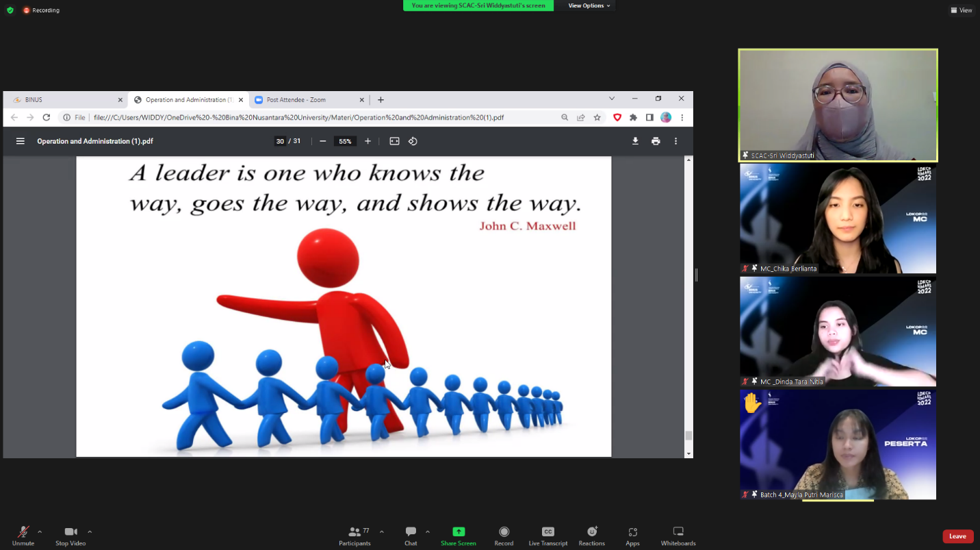Stop Video camera button
980x550 pixels.
pyautogui.click(x=70, y=536)
